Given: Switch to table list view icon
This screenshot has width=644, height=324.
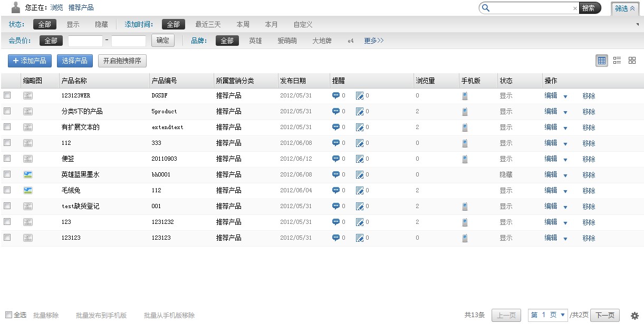Looking at the screenshot, I should [x=602, y=61].
